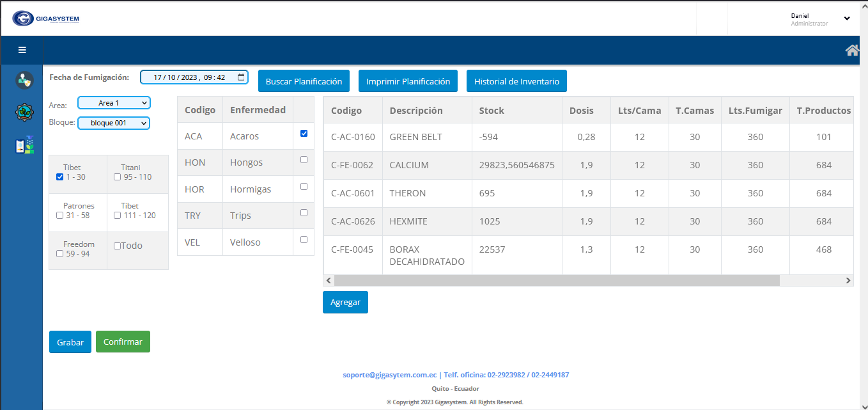The height and width of the screenshot is (410, 868).
Task: Expand the Daniel Administrator user menu
Action: tap(846, 19)
